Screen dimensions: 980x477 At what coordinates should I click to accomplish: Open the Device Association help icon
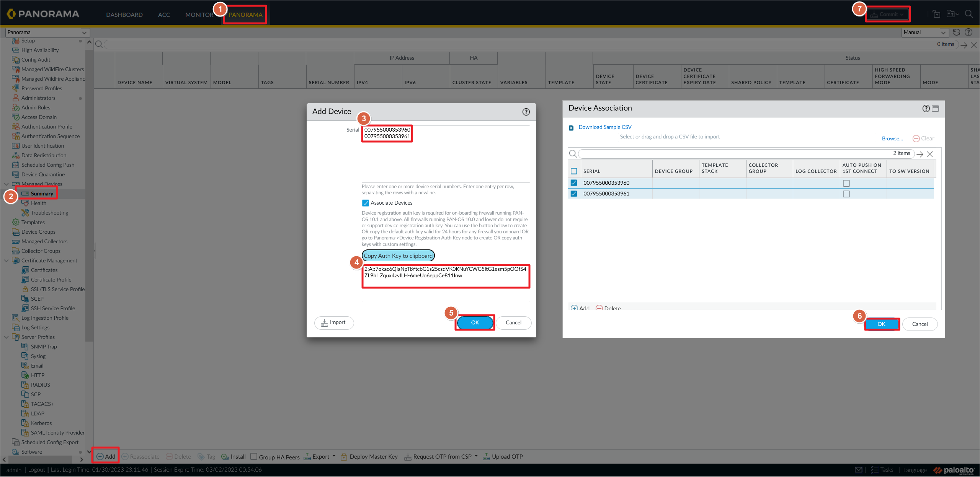[926, 109]
